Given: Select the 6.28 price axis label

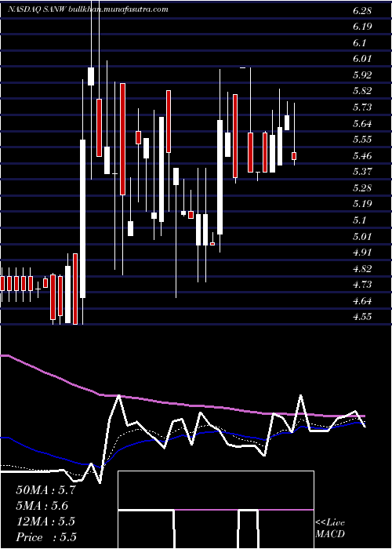Looking at the screenshot, I should coord(362,10).
